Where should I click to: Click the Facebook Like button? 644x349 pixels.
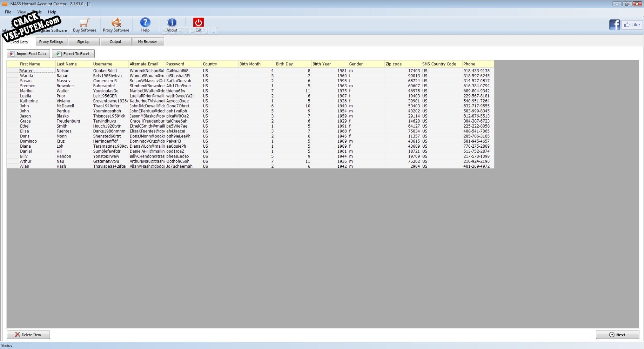632,25
